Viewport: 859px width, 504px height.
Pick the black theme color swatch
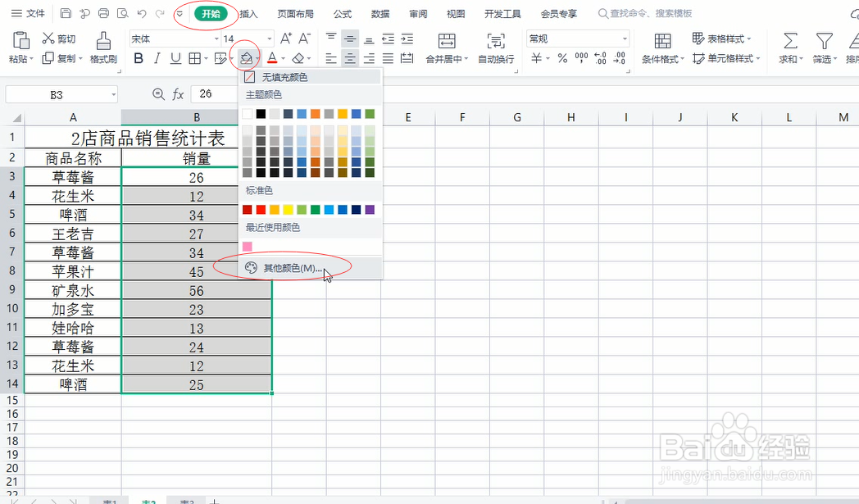coord(261,114)
